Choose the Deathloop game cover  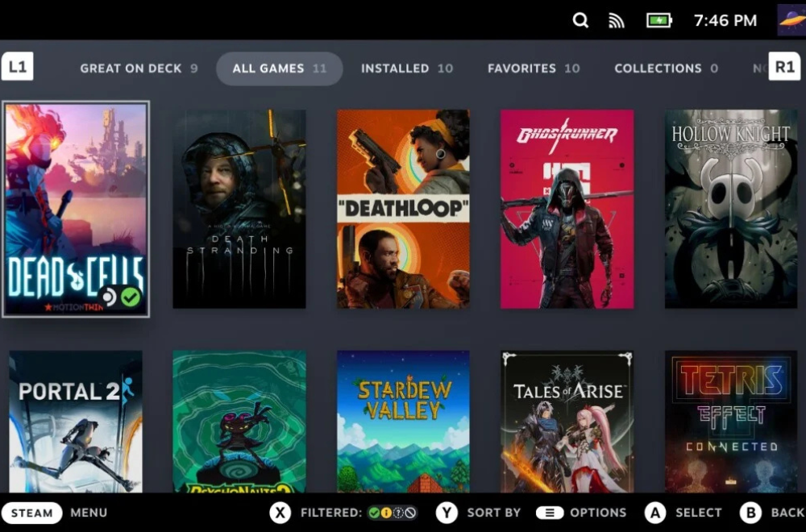click(x=403, y=209)
